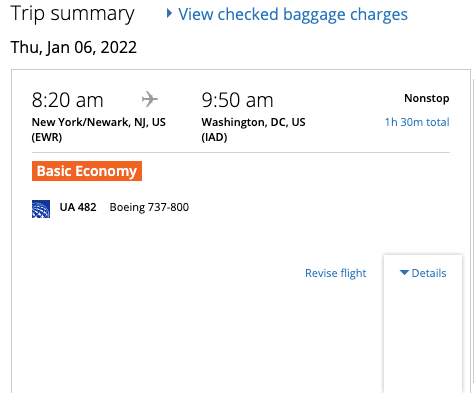Click the Washington, DC, US destination
The image size is (474, 409).
pos(253,122)
